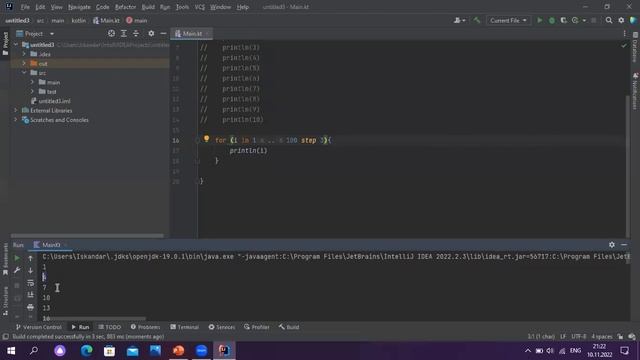Open the editor tab options menu
This screenshot has height=360, width=640.
pos(624,33)
